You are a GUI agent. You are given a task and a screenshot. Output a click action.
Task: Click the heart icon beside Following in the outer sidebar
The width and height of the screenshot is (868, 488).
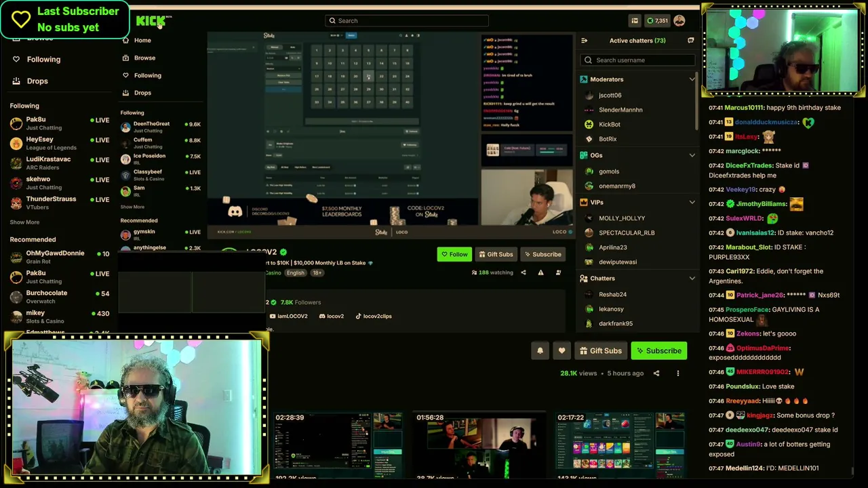coord(16,59)
